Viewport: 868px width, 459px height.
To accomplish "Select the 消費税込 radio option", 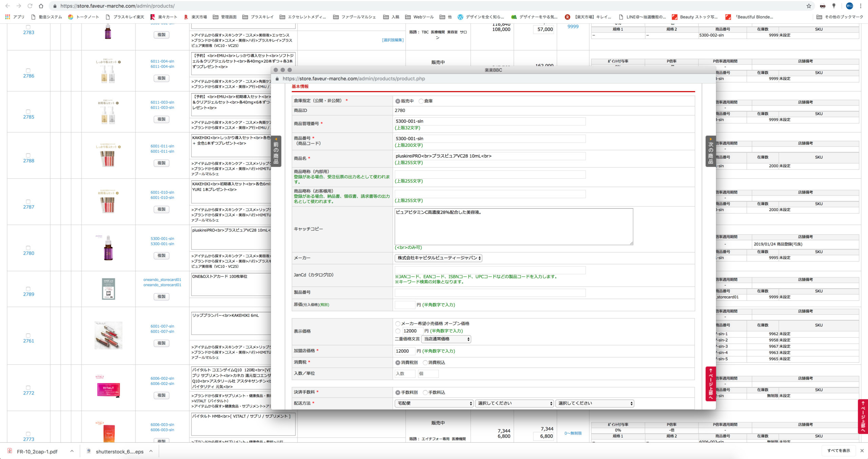I will 425,362.
